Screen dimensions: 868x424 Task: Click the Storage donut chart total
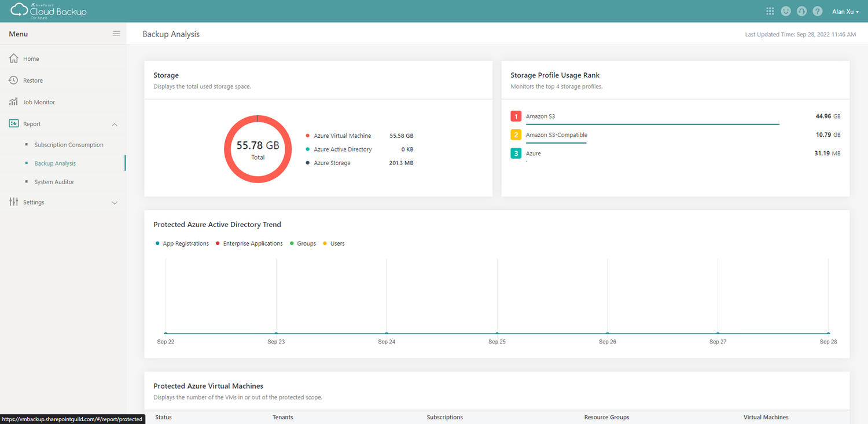pos(258,149)
